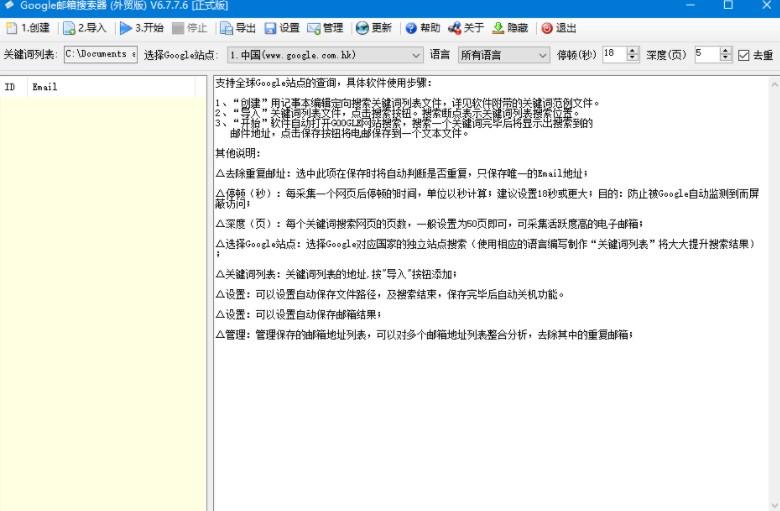This screenshot has height=511, width=780.
Task: Click the 2.导入 import toolbar icon
Action: pyautogui.click(x=69, y=28)
